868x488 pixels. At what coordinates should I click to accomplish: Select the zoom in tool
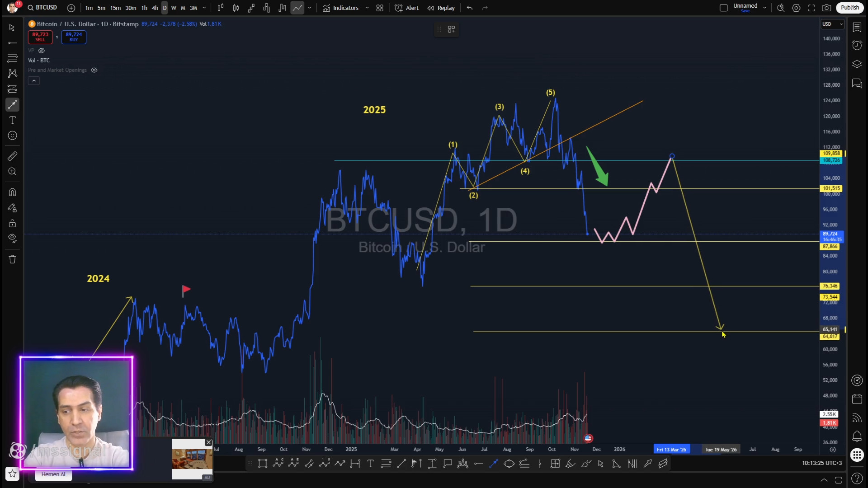(12, 172)
